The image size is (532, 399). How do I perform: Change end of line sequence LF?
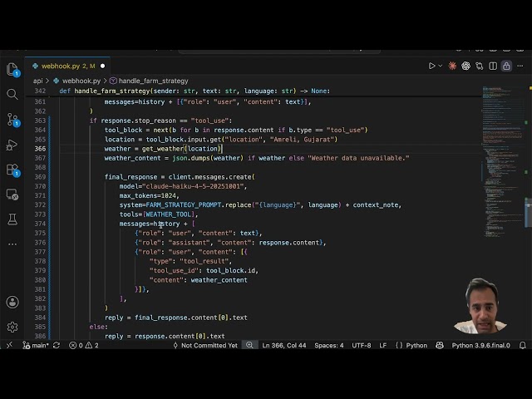tap(382, 345)
